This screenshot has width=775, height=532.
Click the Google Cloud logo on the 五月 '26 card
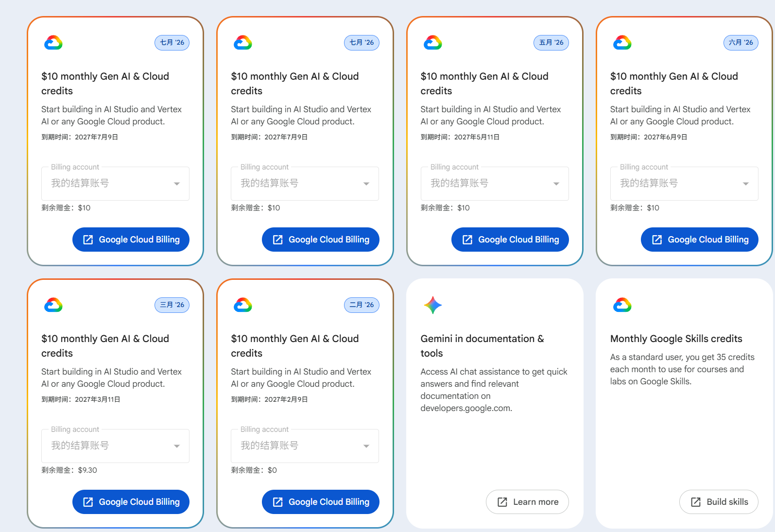pyautogui.click(x=432, y=43)
